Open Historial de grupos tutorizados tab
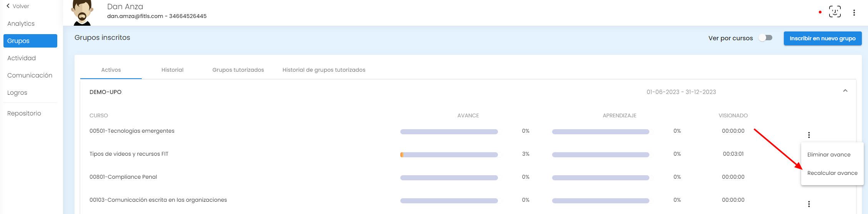The width and height of the screenshot is (868, 214). [x=324, y=70]
